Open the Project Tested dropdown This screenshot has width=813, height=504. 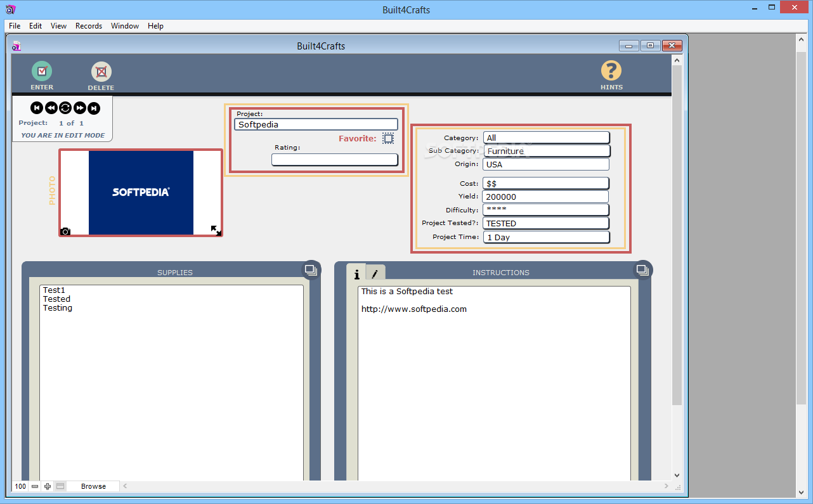[x=546, y=223]
